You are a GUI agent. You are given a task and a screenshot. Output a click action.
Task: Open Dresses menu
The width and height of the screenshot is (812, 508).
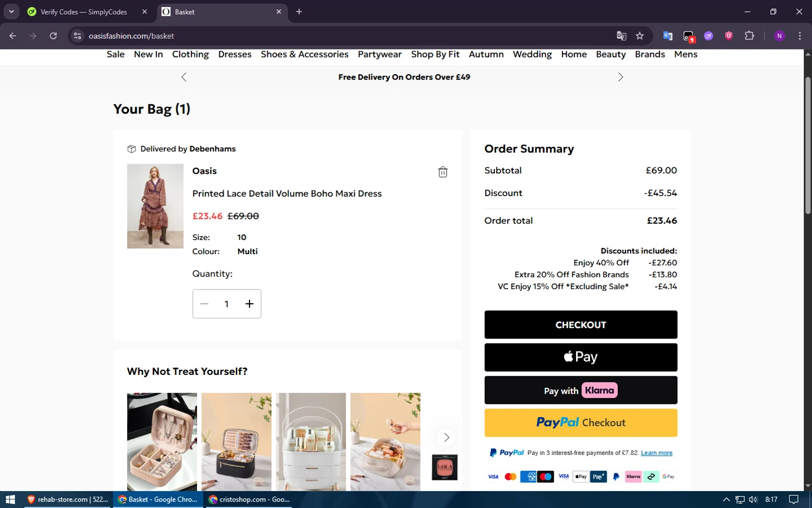235,54
